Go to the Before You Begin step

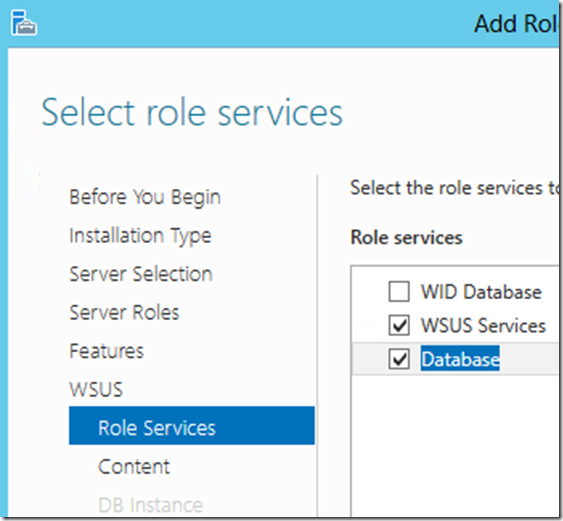coord(145,197)
